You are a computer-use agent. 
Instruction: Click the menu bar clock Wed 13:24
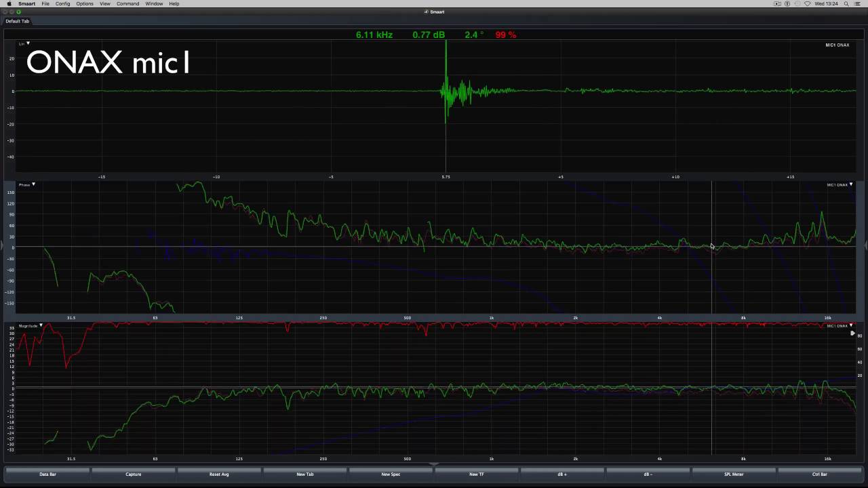click(x=827, y=3)
